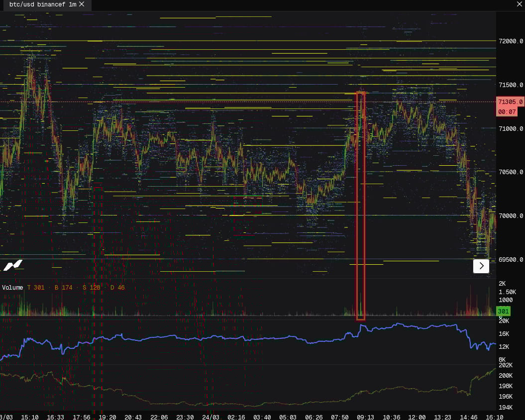This screenshot has width=525, height=420.
Task: Click the 16K axis label
Action: pyautogui.click(x=504, y=334)
